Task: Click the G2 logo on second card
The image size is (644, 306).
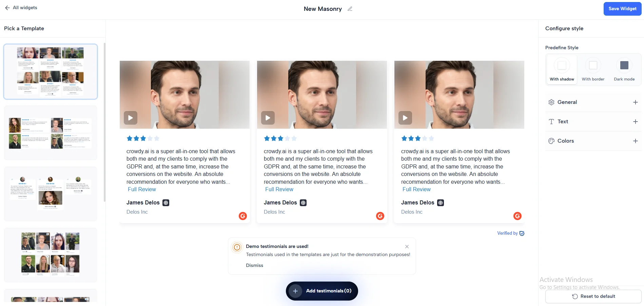Action: tap(380, 216)
